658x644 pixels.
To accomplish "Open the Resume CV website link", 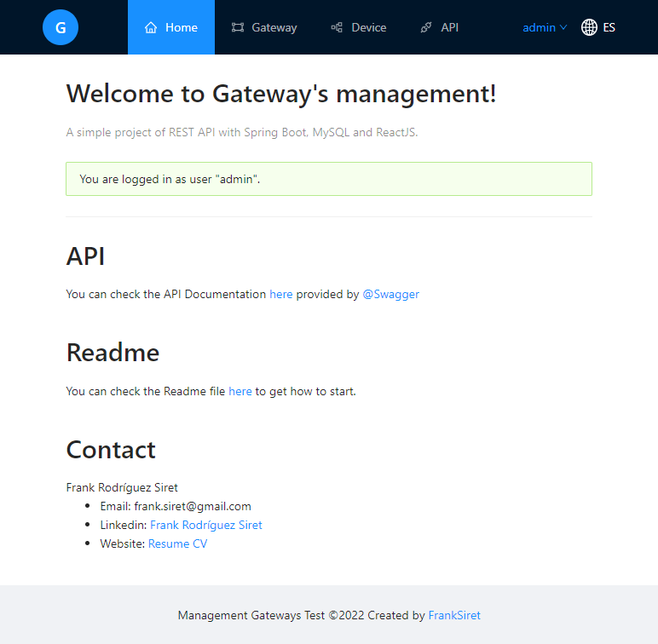I will point(177,543).
